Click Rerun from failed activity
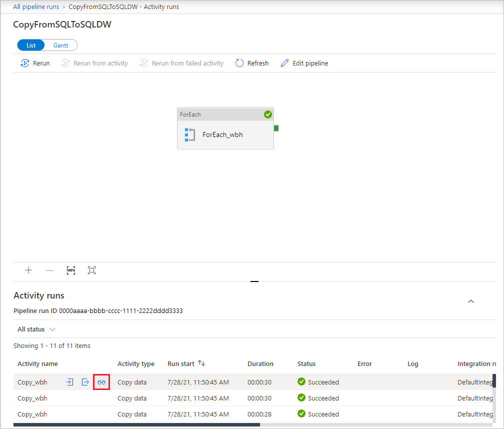The width and height of the screenshot is (504, 429). click(181, 63)
